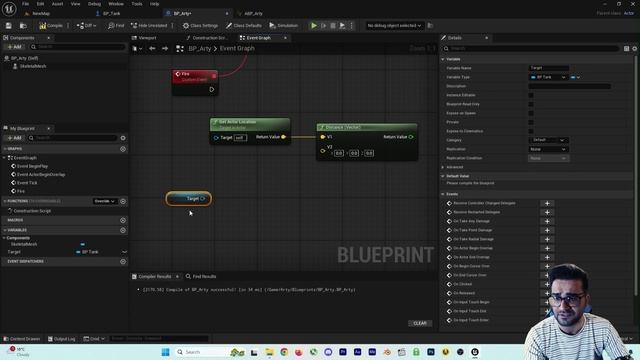Viewport: 640px width, 360px height.
Task: Collapse the EventGraph tree item
Action: click(x=4, y=158)
